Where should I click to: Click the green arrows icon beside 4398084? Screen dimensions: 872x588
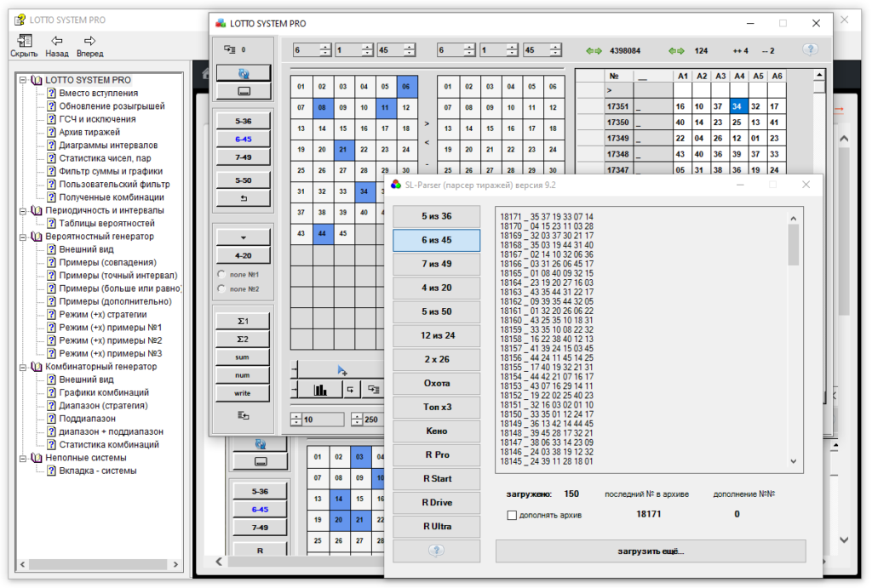594,50
